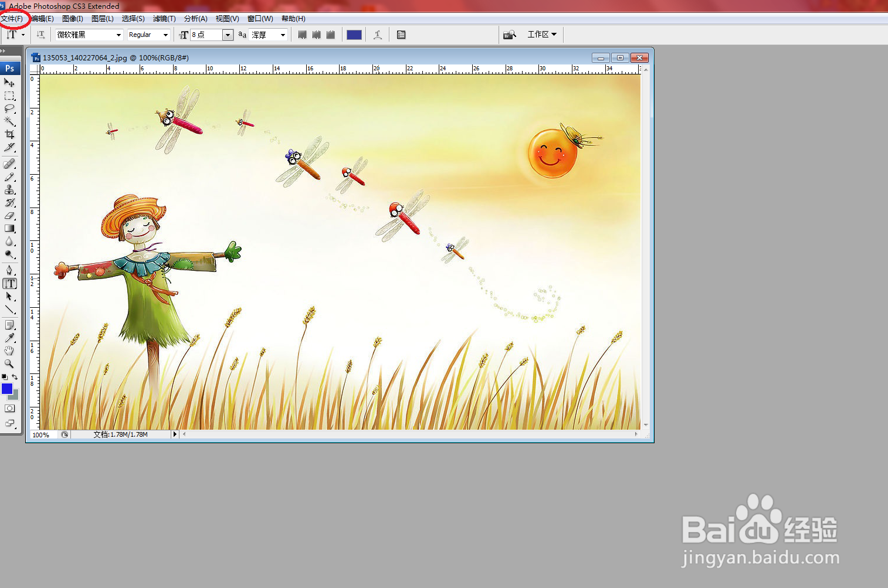Open the Type tool preset picker arrow

coord(23,35)
